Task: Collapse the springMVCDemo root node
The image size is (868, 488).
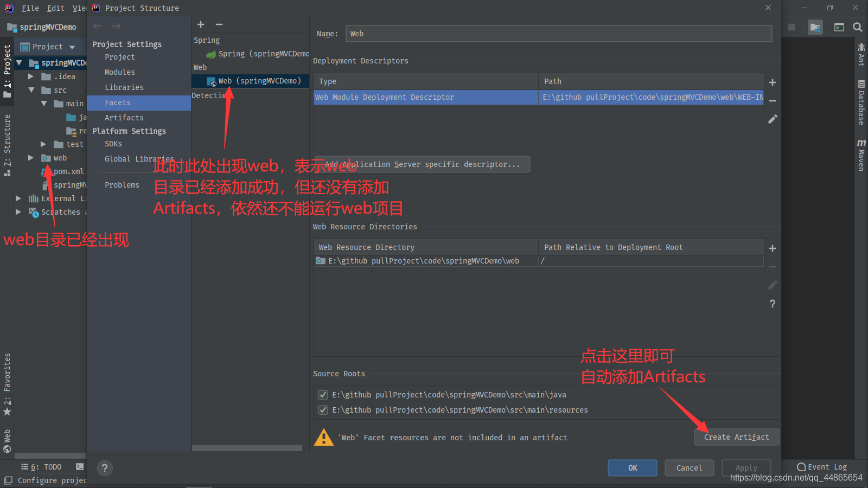Action: point(19,63)
